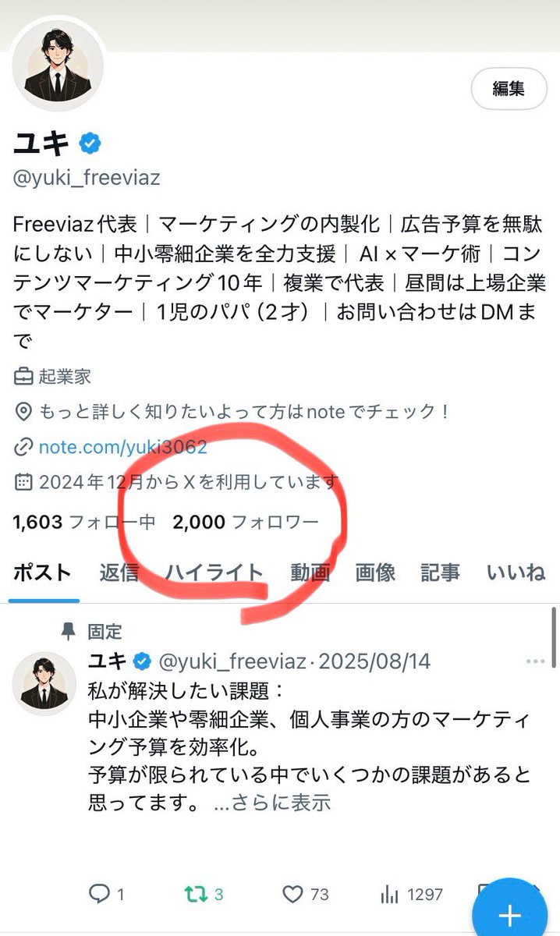This screenshot has height=936, width=560.
Task: Tap the large profile avatar picture
Action: click(58, 62)
